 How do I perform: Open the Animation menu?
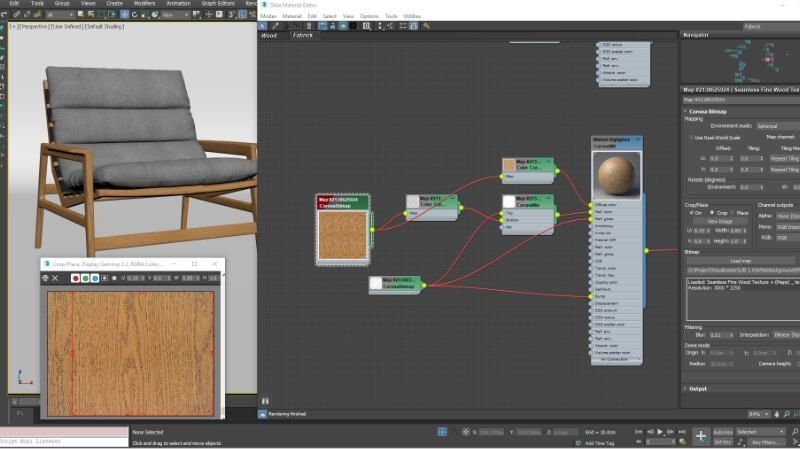178,3
